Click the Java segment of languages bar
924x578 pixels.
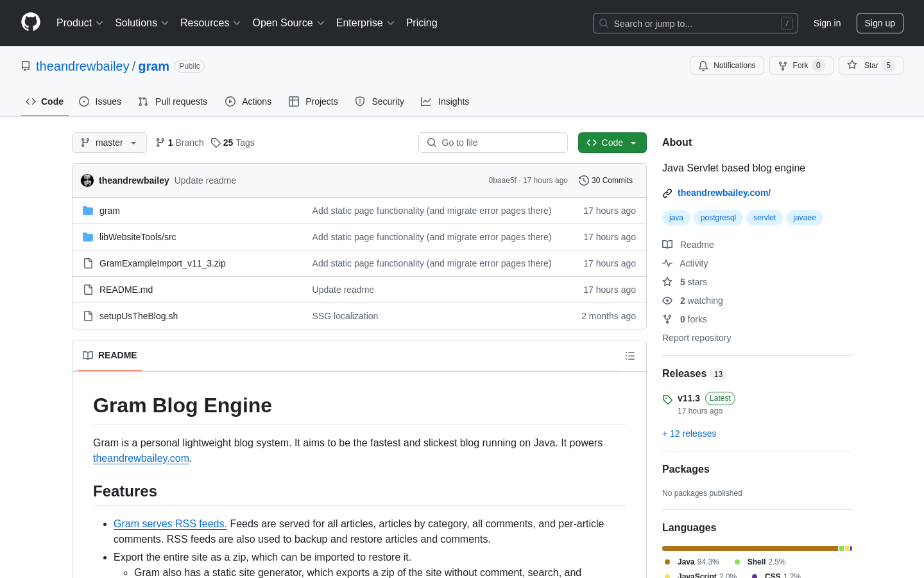(x=750, y=548)
